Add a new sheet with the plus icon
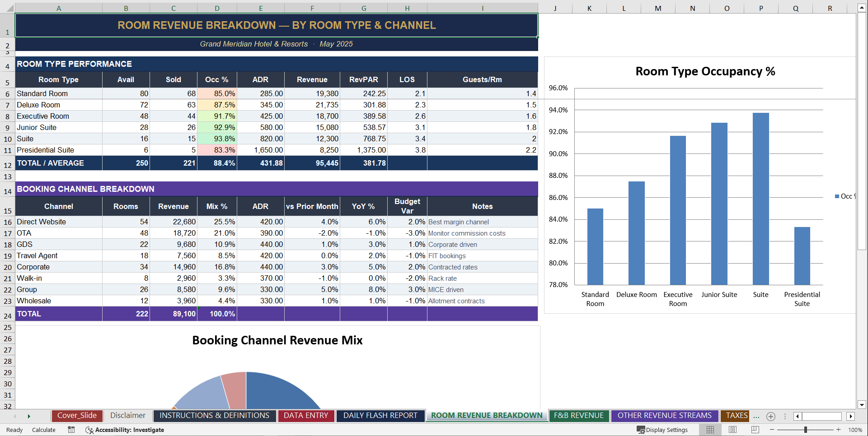This screenshot has height=436, width=868. (x=771, y=417)
